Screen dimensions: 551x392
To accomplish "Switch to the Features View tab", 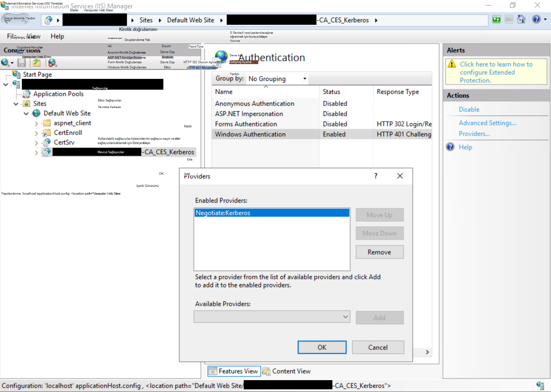I will [x=234, y=371].
